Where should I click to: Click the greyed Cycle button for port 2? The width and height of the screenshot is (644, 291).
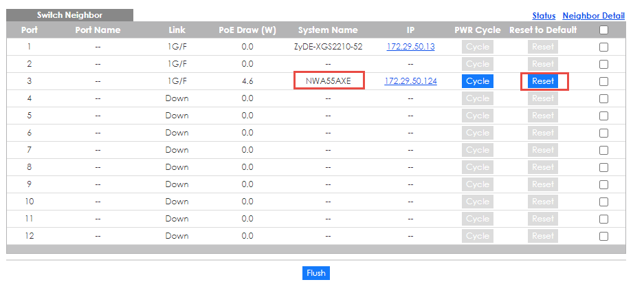pyautogui.click(x=477, y=64)
